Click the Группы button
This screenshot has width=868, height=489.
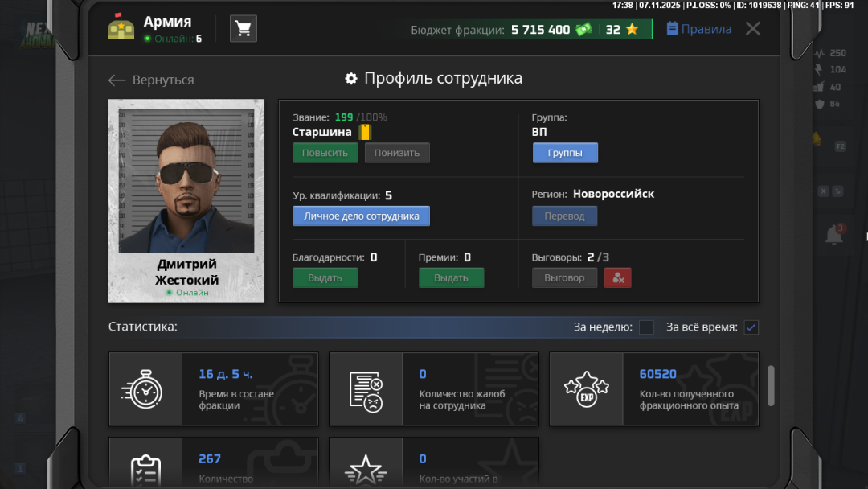click(x=565, y=153)
